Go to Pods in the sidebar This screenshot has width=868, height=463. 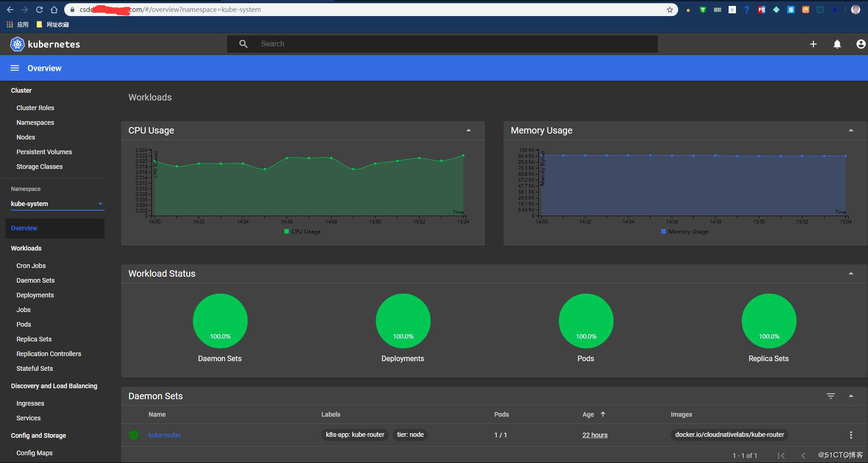24,324
